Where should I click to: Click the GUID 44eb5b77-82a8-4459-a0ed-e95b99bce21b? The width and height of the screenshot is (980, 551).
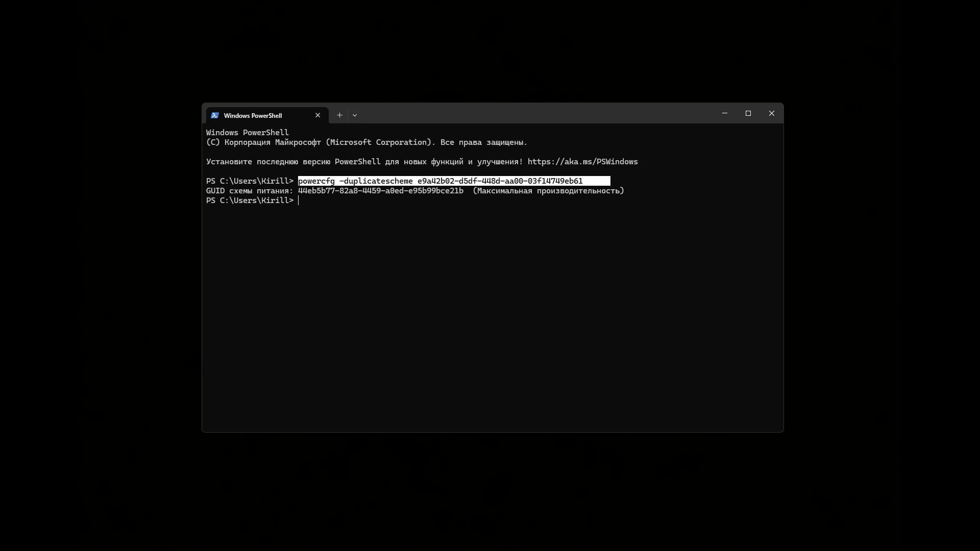381,191
